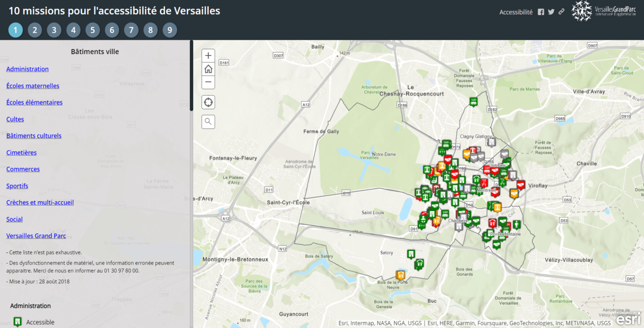Click the copy link share icon
Screen dimensions: 644x328
(x=561, y=12)
